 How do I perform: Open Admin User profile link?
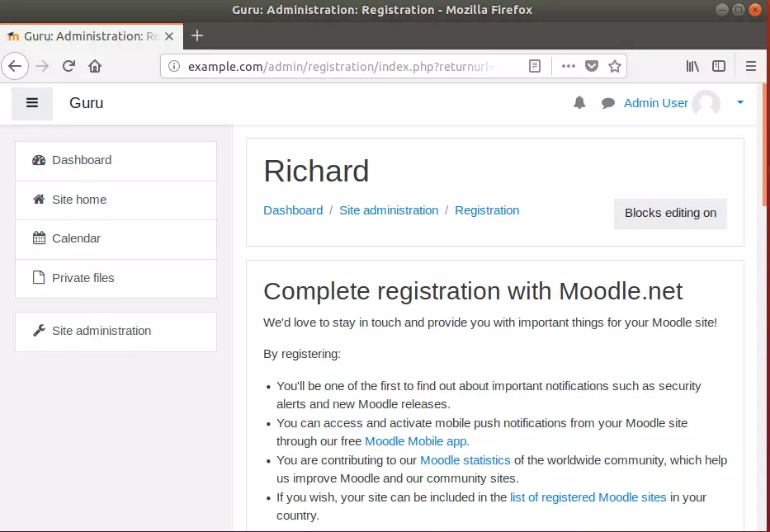click(x=655, y=103)
